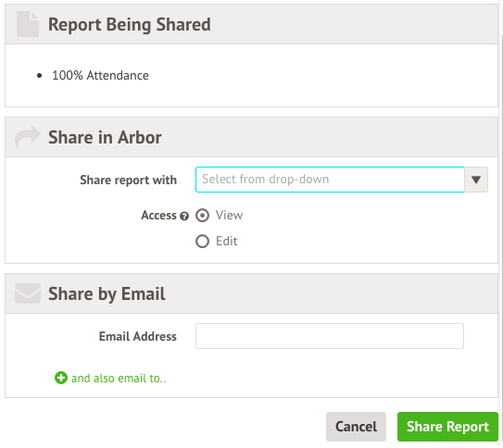Click the Edit label under Access
The width and height of the screenshot is (503, 448).
(x=226, y=241)
